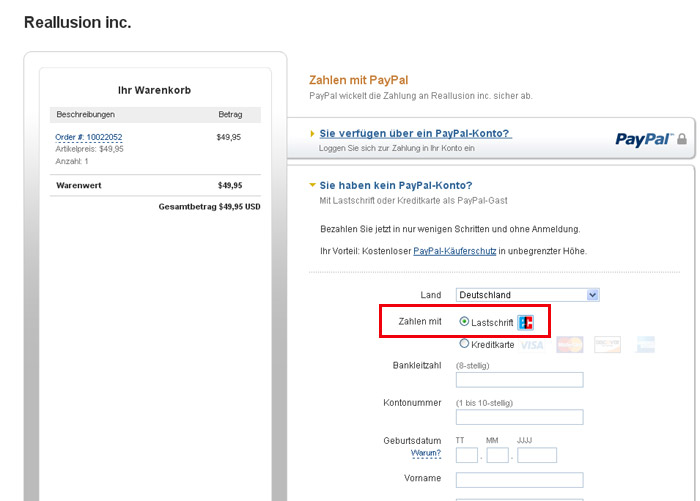The width and height of the screenshot is (700, 501).
Task: Open the PayPal-Käuferschutz link
Action: pos(454,251)
